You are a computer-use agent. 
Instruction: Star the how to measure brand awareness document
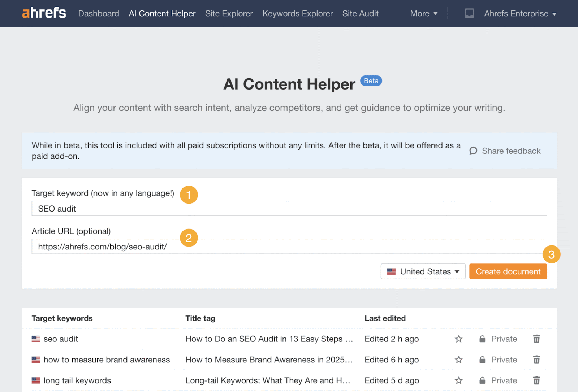(x=458, y=360)
